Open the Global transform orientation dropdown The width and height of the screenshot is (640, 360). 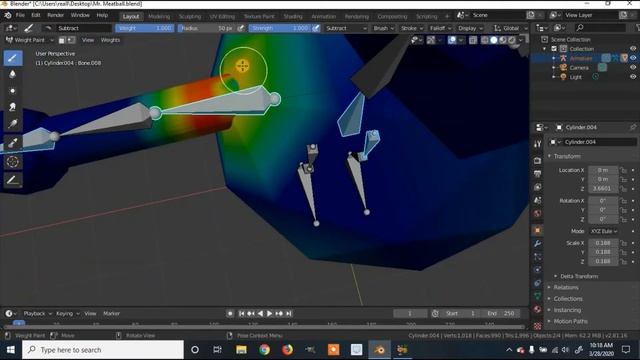(510, 28)
